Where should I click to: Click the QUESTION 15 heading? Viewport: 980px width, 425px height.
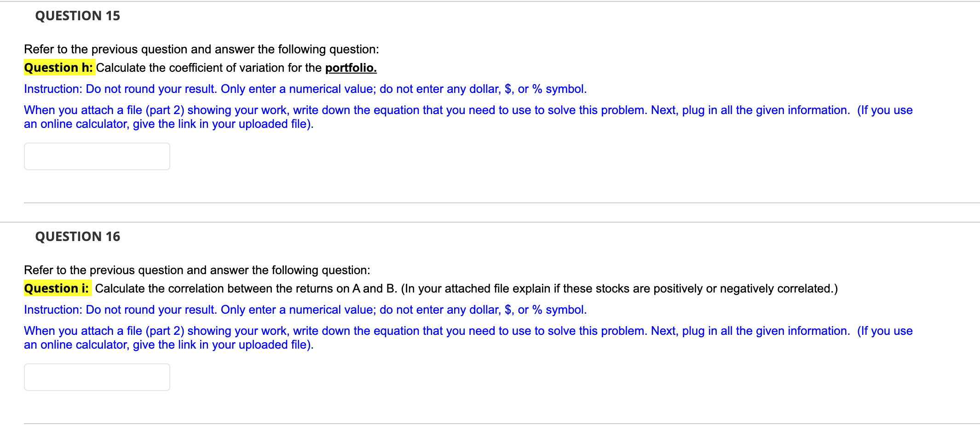pos(77,16)
